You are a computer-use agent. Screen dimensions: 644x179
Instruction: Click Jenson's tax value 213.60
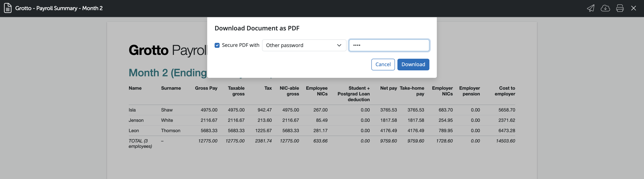[265, 120]
